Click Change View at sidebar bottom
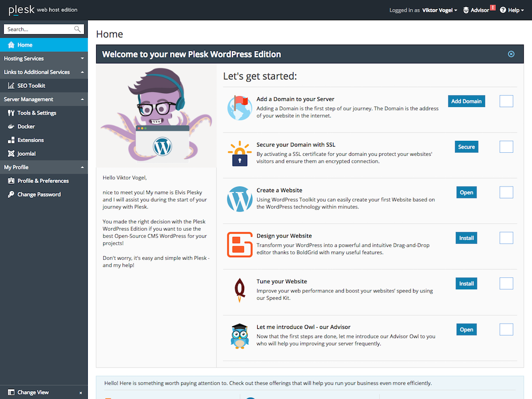This screenshot has height=399, width=532. point(33,392)
